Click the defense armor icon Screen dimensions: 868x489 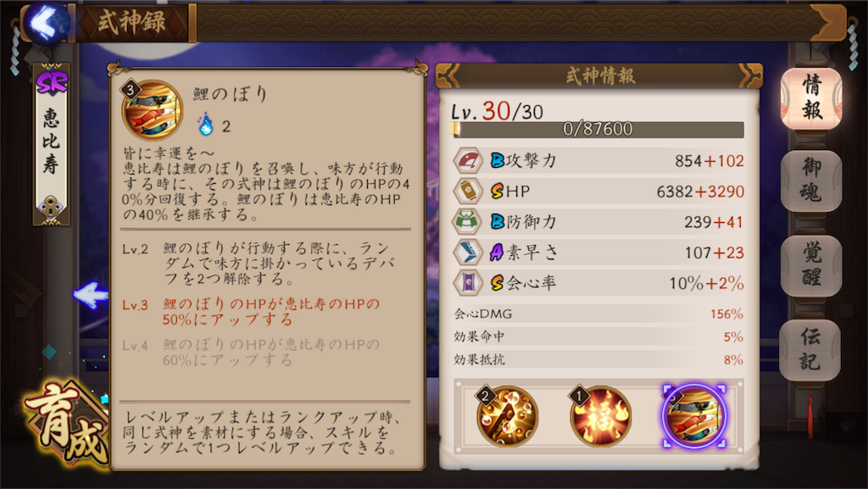point(468,222)
